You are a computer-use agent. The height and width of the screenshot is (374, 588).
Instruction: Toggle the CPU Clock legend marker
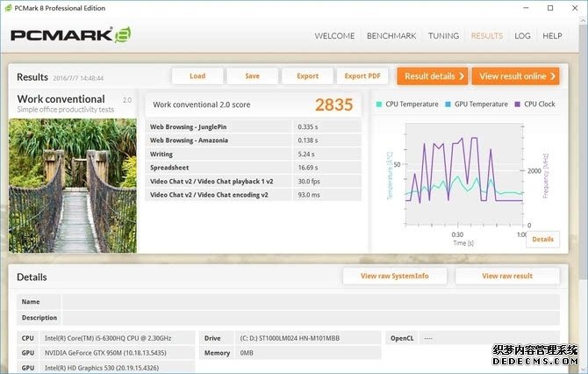(518, 104)
